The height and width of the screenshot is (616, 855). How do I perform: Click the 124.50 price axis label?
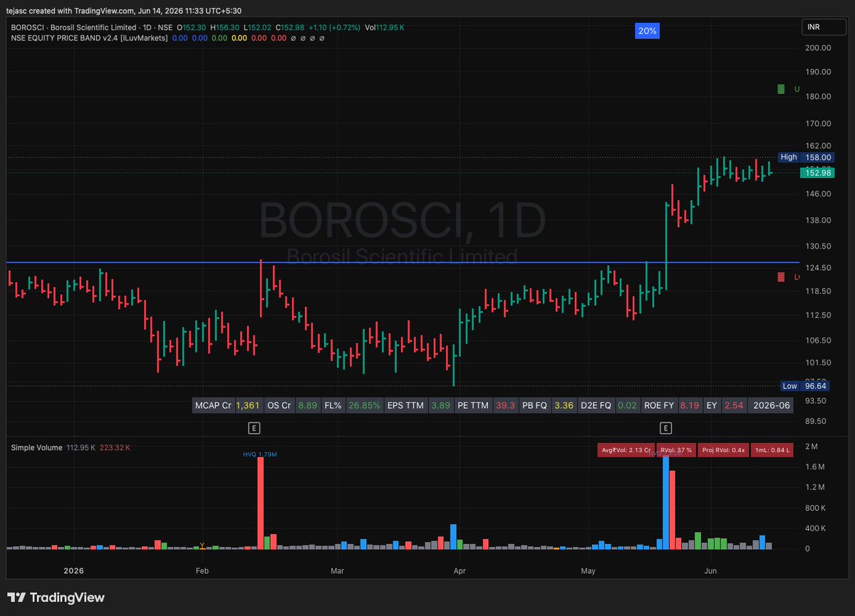coord(818,268)
